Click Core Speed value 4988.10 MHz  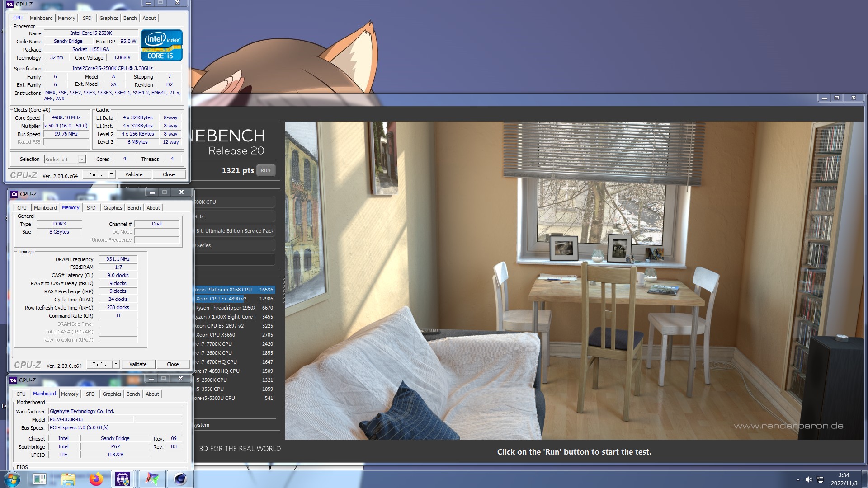pos(66,117)
